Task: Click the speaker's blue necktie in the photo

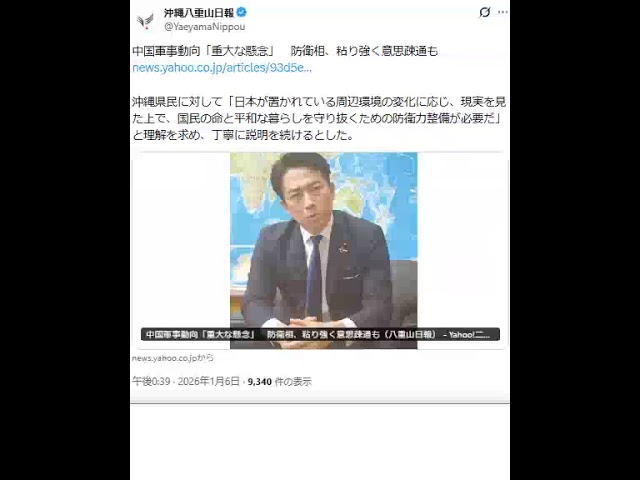Action: (314, 278)
